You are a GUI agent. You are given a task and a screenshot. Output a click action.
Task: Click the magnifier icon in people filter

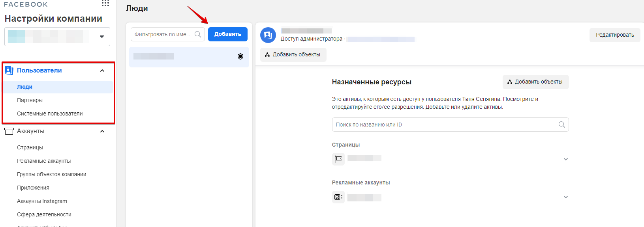(198, 34)
